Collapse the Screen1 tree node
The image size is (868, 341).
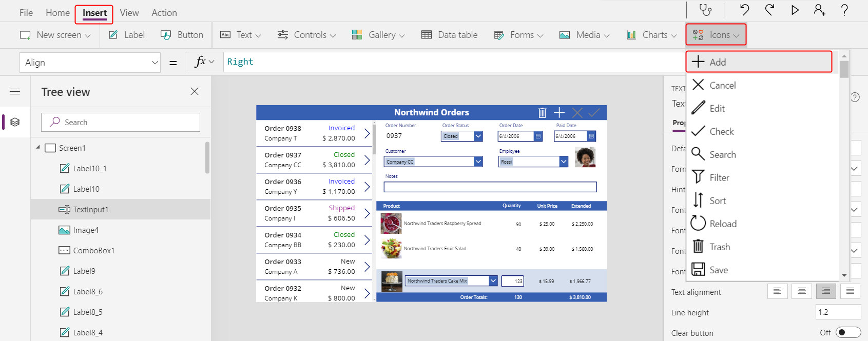(38, 147)
